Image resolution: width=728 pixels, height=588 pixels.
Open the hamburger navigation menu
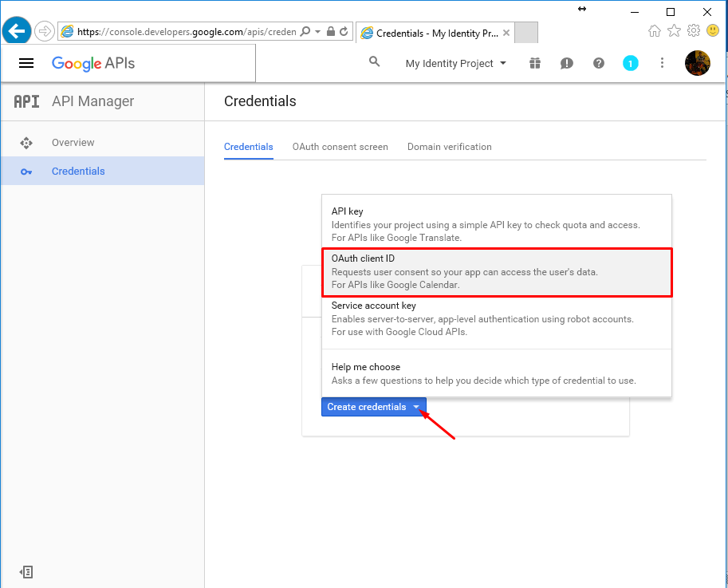pyautogui.click(x=26, y=63)
